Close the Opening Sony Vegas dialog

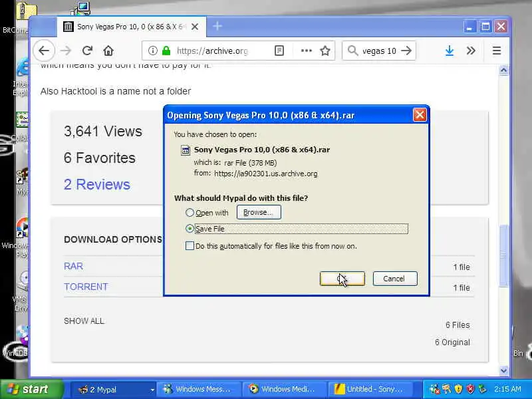click(420, 115)
